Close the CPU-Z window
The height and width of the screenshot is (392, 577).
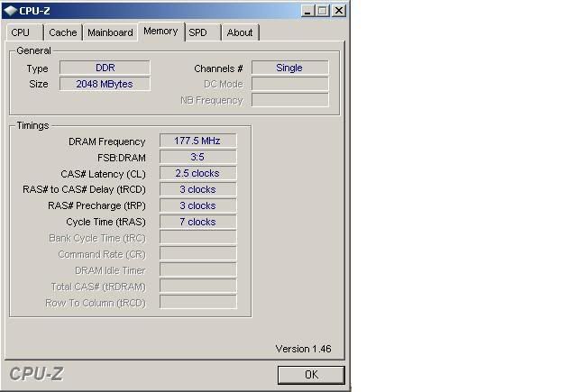pos(339,11)
